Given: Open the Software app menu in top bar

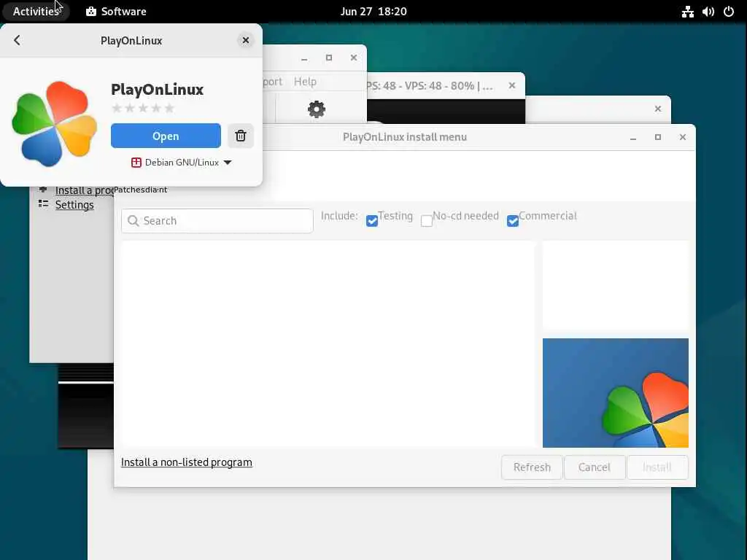Looking at the screenshot, I should point(116,12).
